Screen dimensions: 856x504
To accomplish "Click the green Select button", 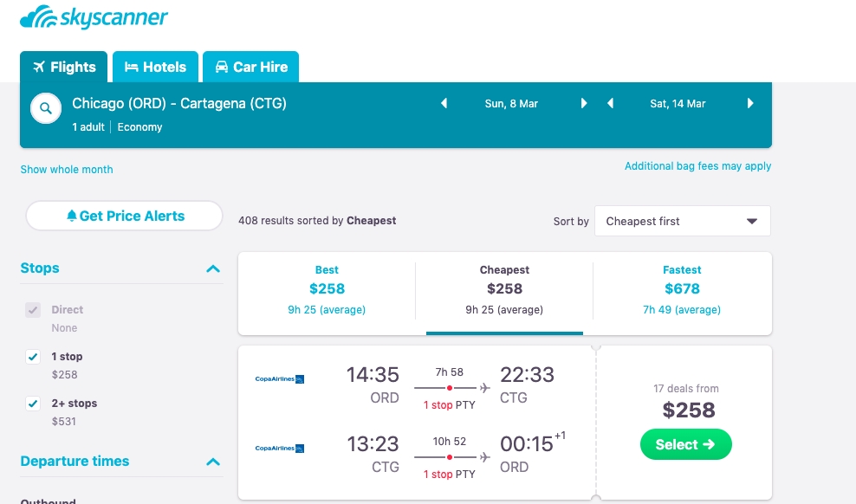I will [685, 444].
